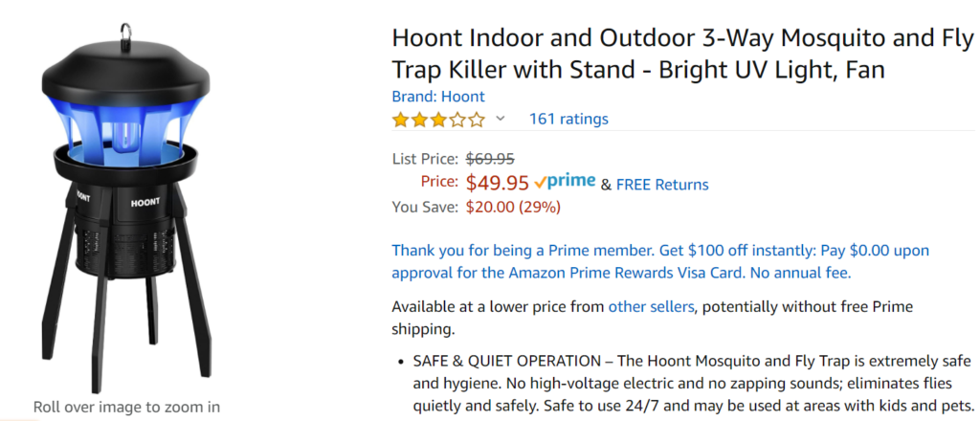
Task: Click the Prime checkmark logo
Action: [x=565, y=182]
